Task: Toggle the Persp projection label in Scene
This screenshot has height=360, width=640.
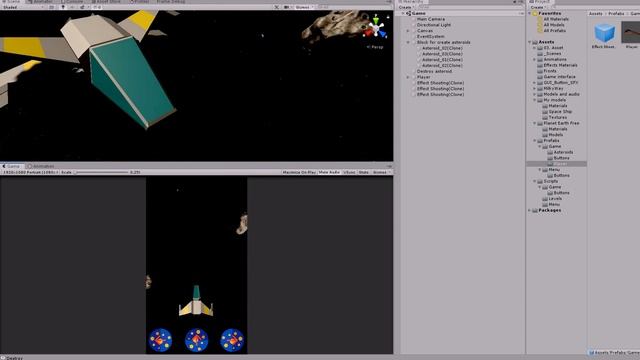Action: 375,47
